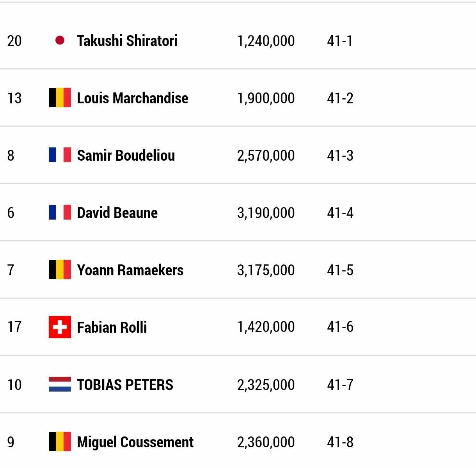The width and height of the screenshot is (476, 468).
Task: Click chip count 1,240,000
Action: [x=266, y=41]
